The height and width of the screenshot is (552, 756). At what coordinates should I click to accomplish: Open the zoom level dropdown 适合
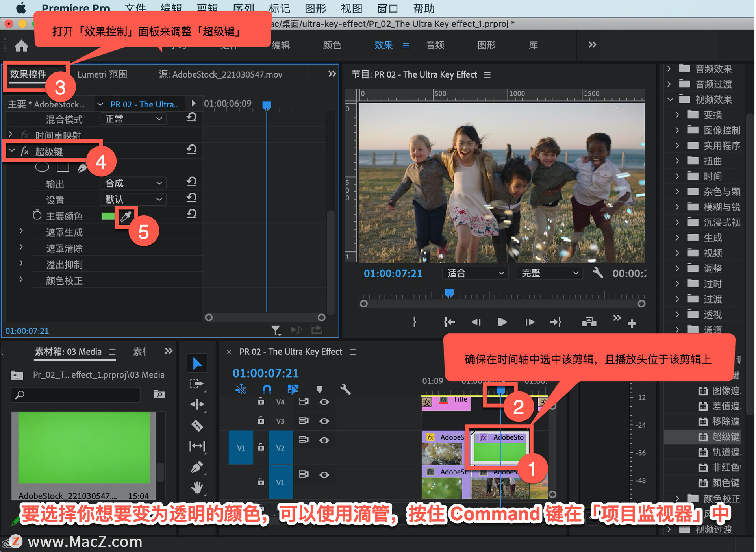(x=475, y=273)
